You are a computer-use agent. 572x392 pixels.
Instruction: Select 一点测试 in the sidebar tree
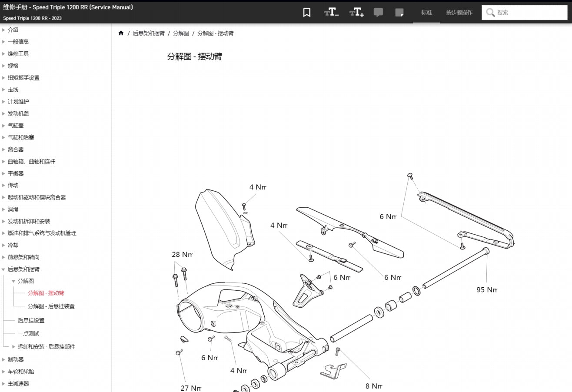(29, 333)
